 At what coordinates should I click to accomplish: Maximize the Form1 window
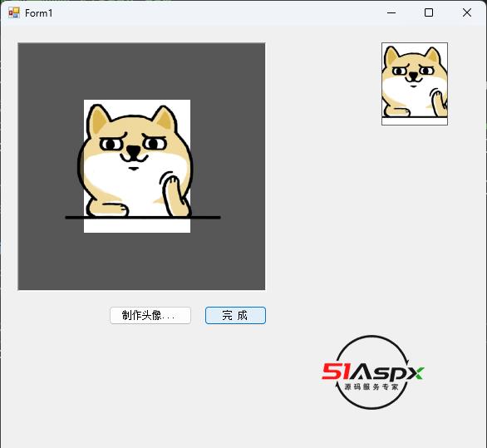429,12
